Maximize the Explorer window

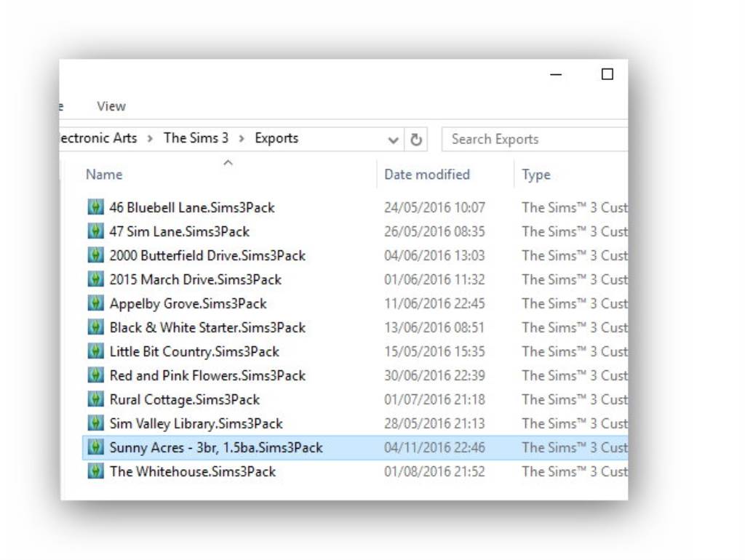click(x=607, y=74)
